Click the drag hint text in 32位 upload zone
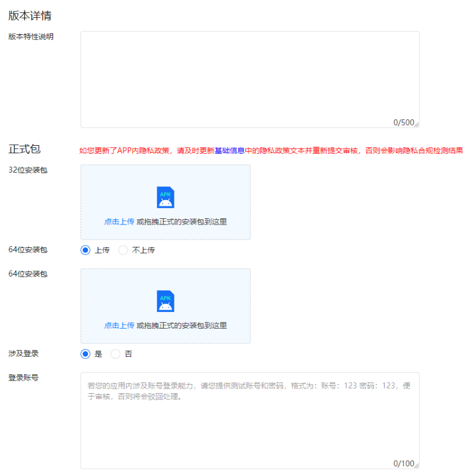The height and width of the screenshot is (476, 471). point(182,222)
